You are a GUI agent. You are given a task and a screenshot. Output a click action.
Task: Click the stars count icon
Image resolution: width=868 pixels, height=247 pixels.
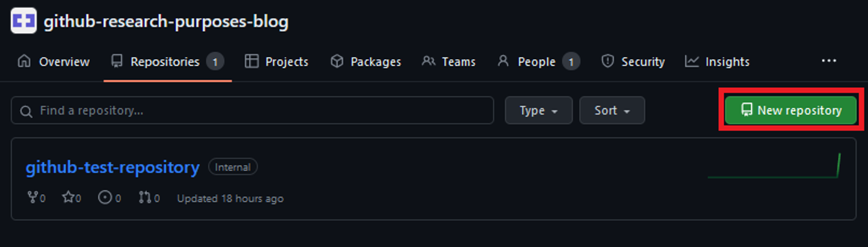click(68, 197)
